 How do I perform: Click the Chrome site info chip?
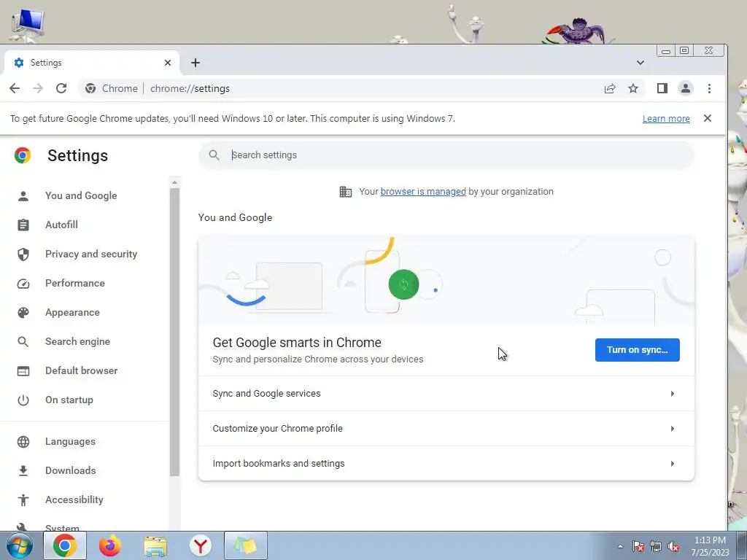(x=111, y=88)
